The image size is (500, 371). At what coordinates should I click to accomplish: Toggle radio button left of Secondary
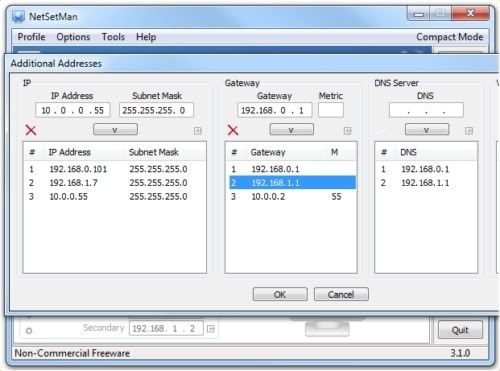tap(29, 331)
